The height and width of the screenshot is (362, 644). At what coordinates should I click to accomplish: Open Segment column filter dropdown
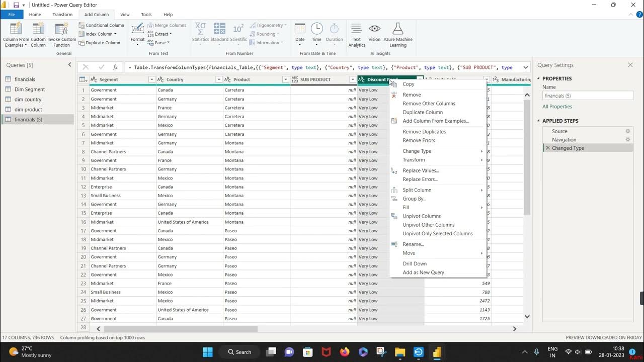151,79
